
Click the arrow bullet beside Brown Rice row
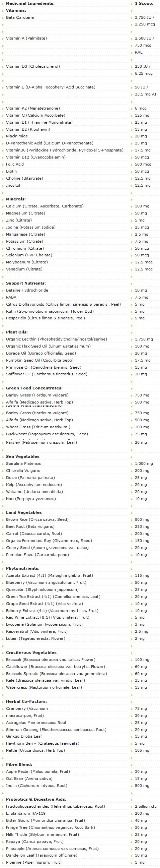(3, 519)
